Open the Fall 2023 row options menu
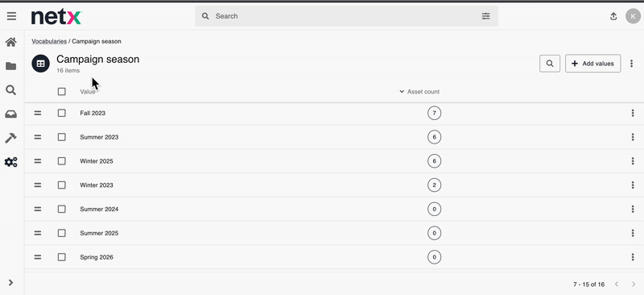644x295 pixels. [633, 113]
